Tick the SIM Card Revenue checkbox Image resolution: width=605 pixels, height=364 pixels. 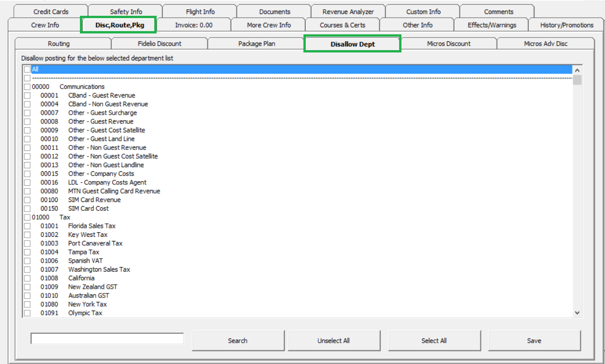(x=27, y=200)
